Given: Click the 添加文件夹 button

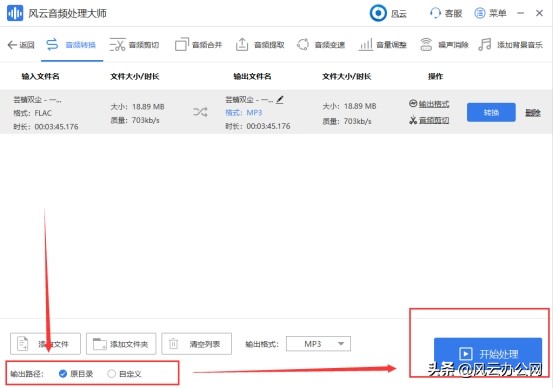Looking at the screenshot, I should click(121, 344).
